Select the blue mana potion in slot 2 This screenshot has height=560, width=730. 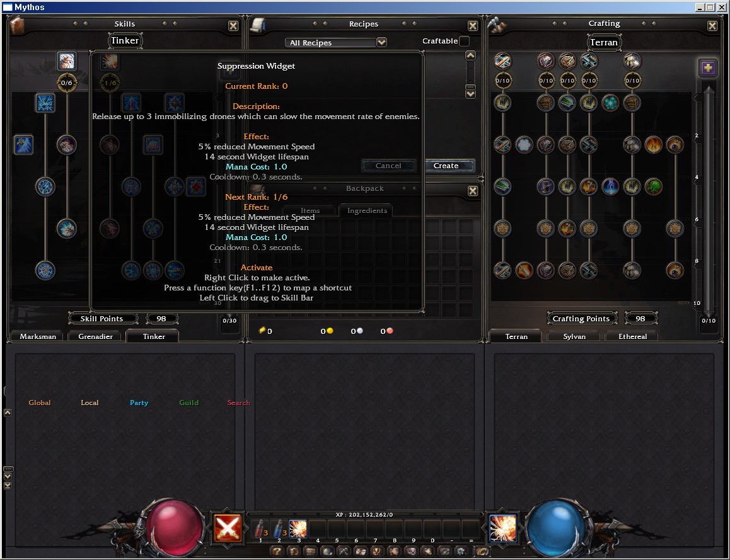[278, 528]
